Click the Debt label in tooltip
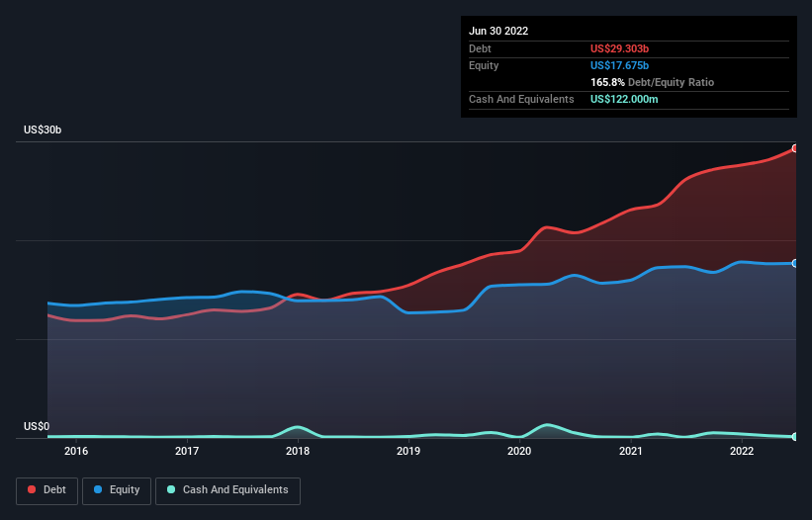Image resolution: width=812 pixels, height=520 pixels. pyautogui.click(x=480, y=48)
